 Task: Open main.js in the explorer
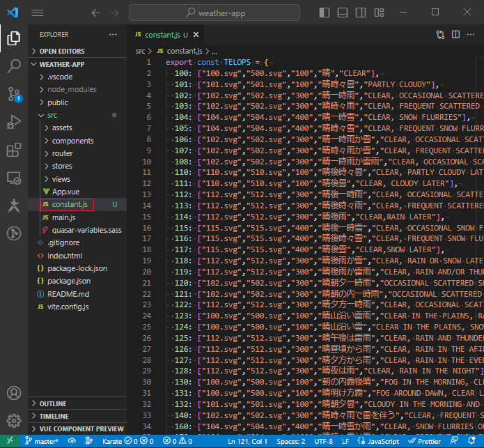point(77,217)
